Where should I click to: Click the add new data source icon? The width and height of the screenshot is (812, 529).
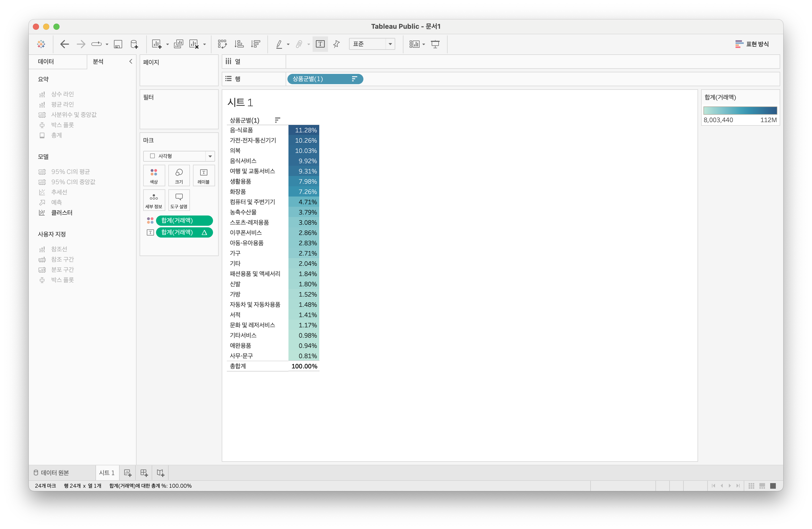pyautogui.click(x=134, y=44)
